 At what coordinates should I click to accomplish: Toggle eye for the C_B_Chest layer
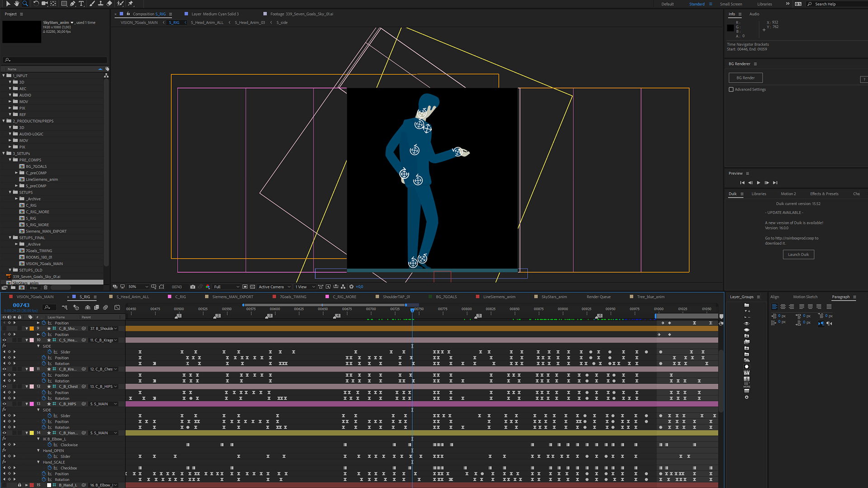(x=5, y=386)
